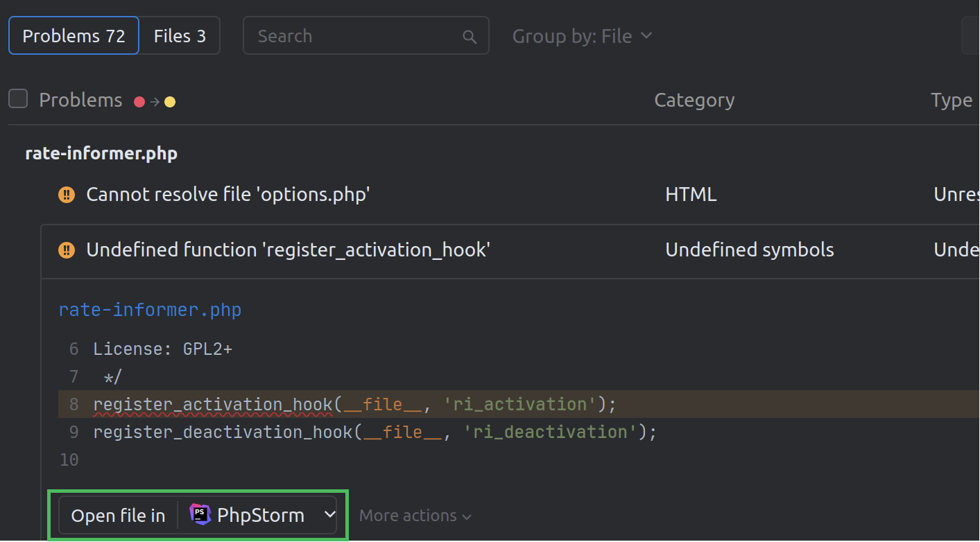Switch to the 'Problems 72' tab
The height and width of the screenshot is (542, 980).
(x=73, y=35)
